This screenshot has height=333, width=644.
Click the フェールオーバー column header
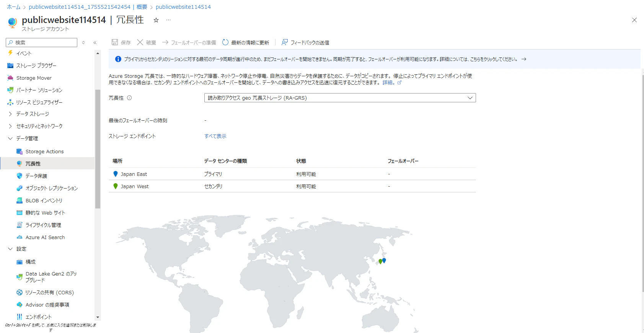(x=403, y=161)
